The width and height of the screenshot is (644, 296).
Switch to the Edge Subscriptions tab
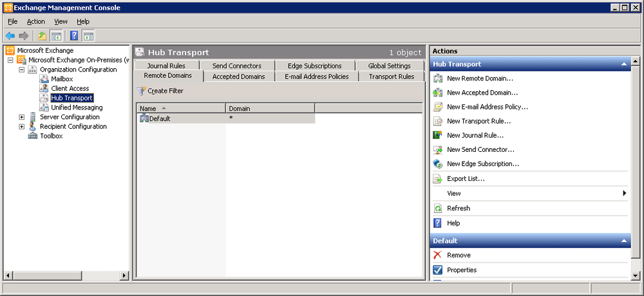315,66
